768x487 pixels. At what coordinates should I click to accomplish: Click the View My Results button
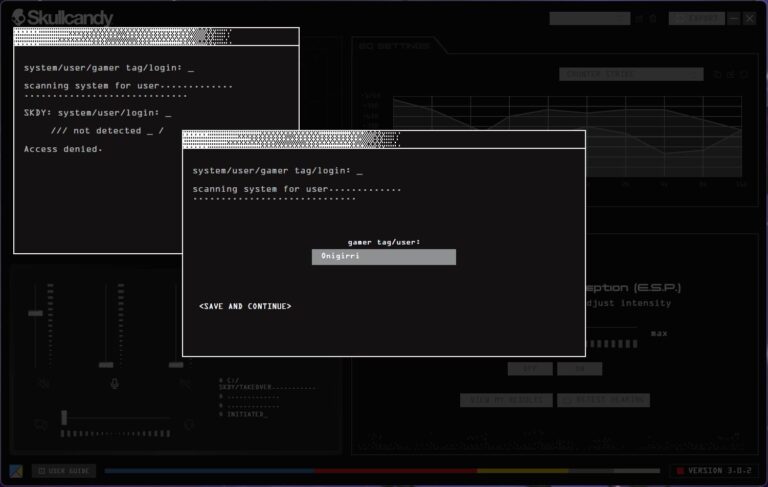pos(506,400)
